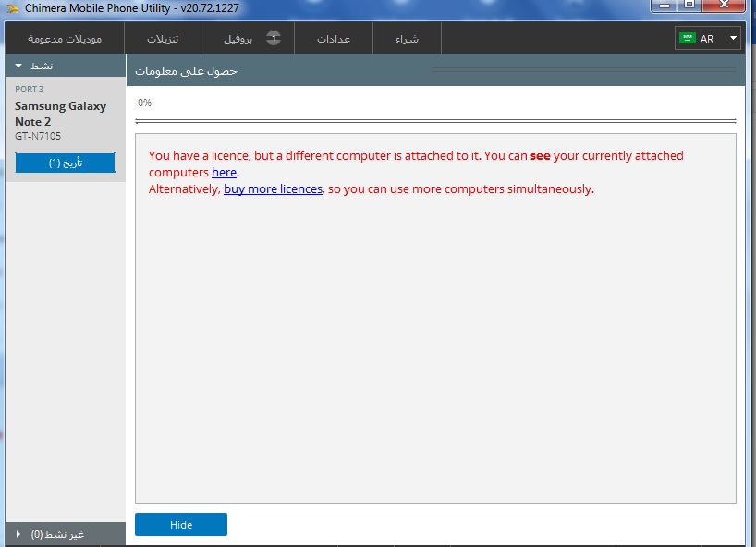Click the GT-N7105 model text
This screenshot has width=756, height=547.
coord(38,136)
